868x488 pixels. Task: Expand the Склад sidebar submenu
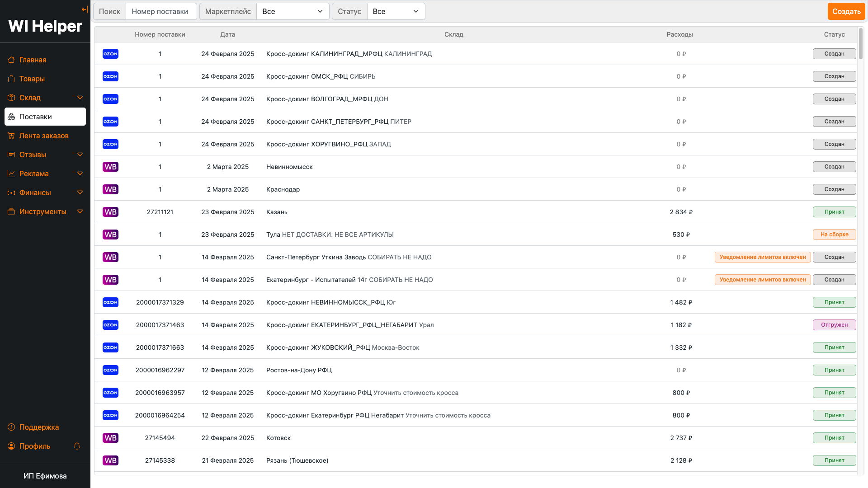click(80, 98)
